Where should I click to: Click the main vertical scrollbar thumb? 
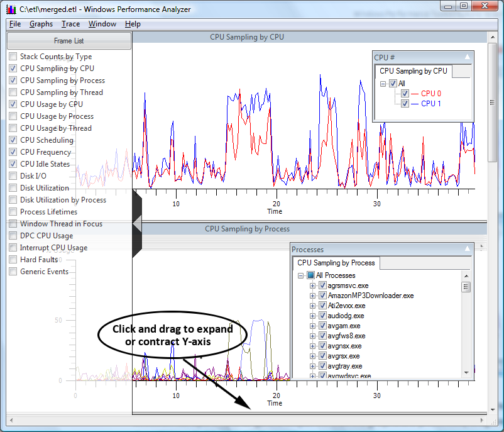[493, 102]
